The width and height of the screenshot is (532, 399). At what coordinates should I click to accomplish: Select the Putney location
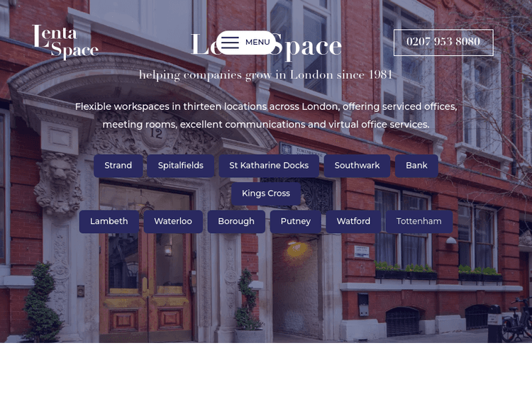click(295, 222)
